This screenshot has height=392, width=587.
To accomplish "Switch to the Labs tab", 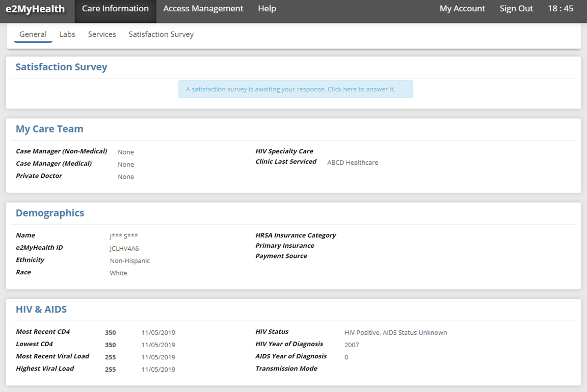I will click(67, 34).
